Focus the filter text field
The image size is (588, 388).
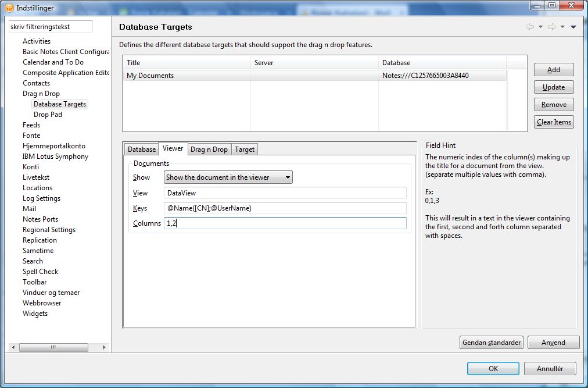point(51,27)
